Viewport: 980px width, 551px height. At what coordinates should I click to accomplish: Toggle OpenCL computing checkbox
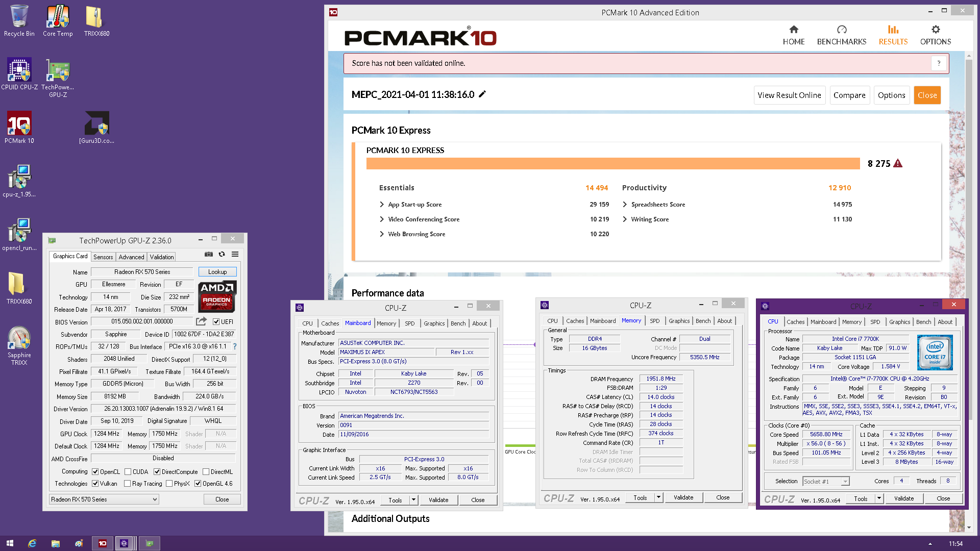click(95, 472)
